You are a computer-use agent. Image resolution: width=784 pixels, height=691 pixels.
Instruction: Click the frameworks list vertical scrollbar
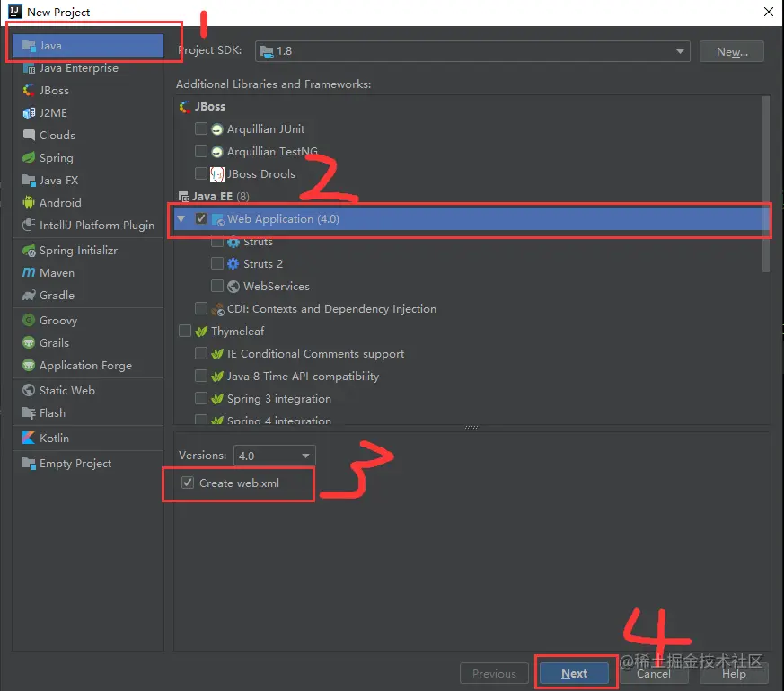[x=765, y=184]
